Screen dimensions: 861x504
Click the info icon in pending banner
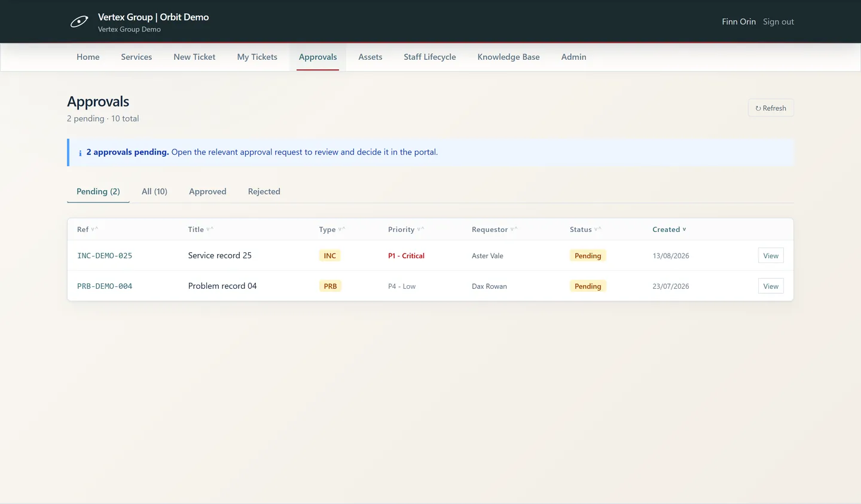point(80,153)
